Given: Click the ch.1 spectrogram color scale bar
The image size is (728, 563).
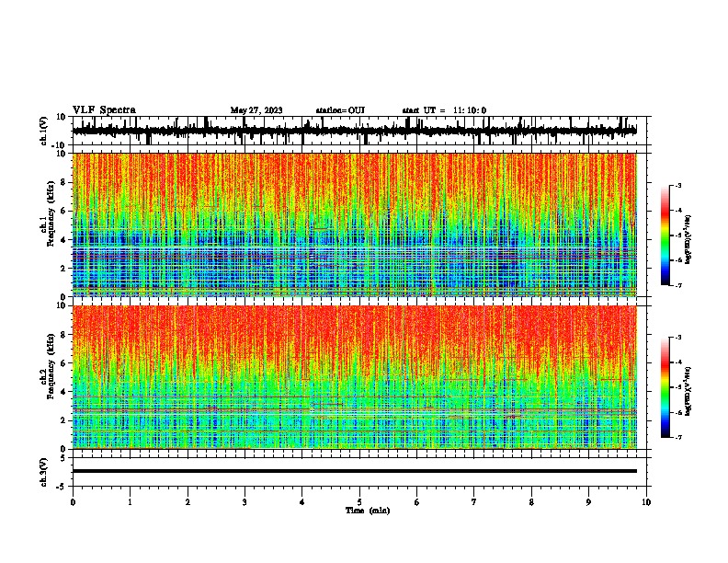Looking at the screenshot, I should (x=665, y=236).
